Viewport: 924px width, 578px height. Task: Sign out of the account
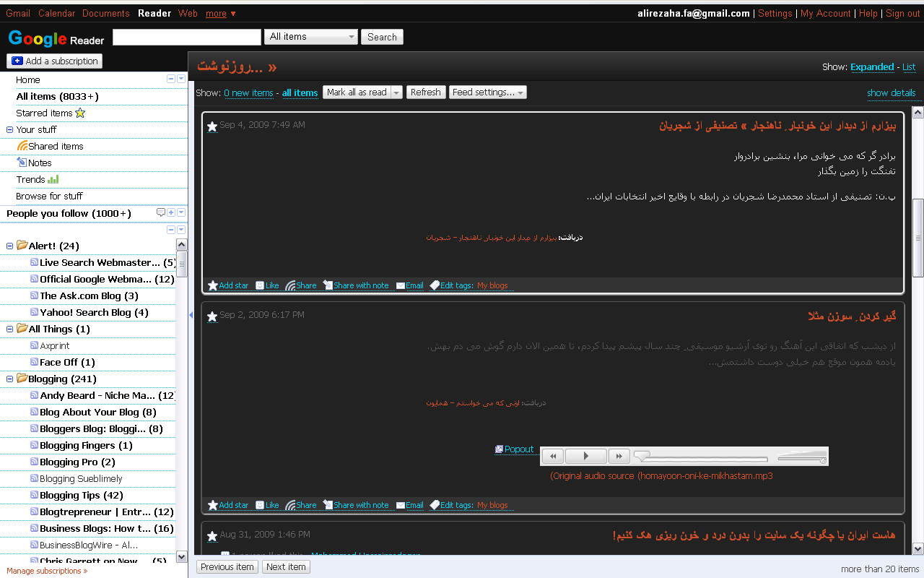(x=903, y=14)
